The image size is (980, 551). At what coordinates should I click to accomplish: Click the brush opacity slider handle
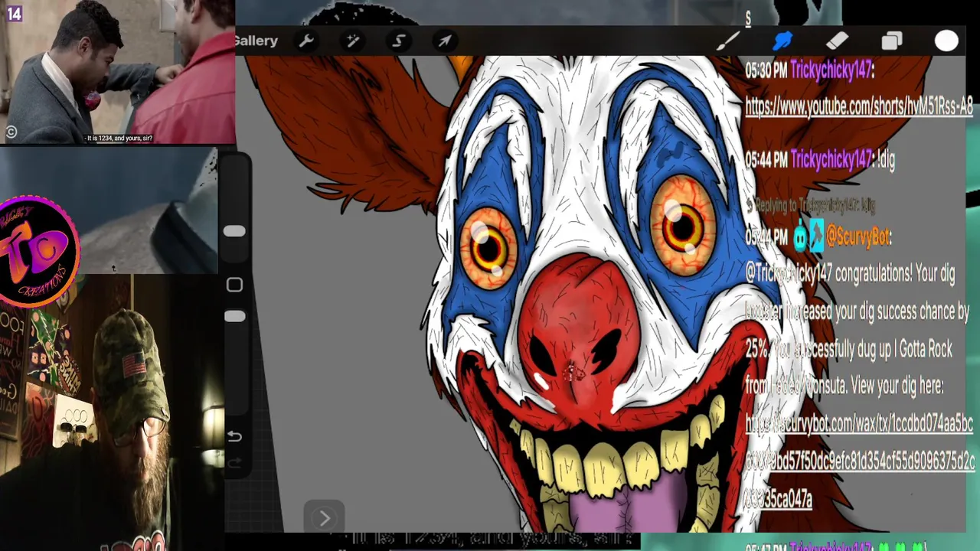pyautogui.click(x=234, y=316)
